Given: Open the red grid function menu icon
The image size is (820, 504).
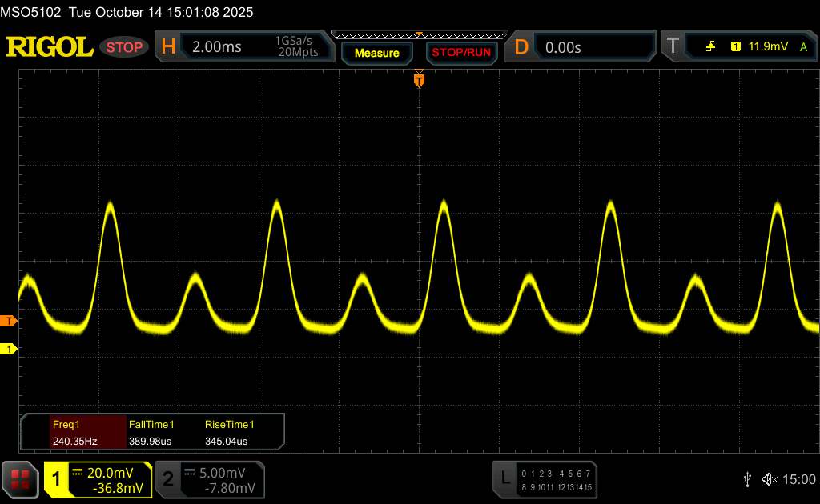Looking at the screenshot, I should point(21,479).
